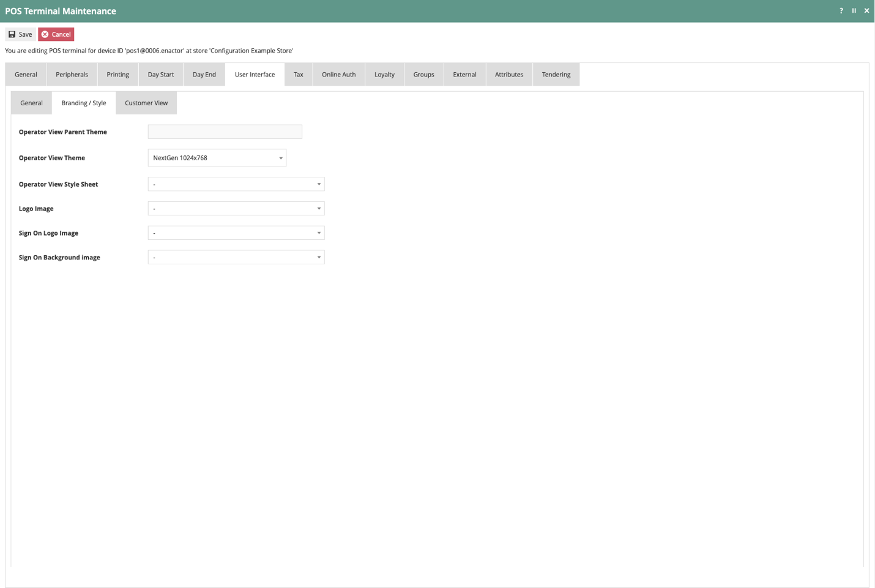Save the POS terminal changes
Screen dimensions: 875x588
20,34
